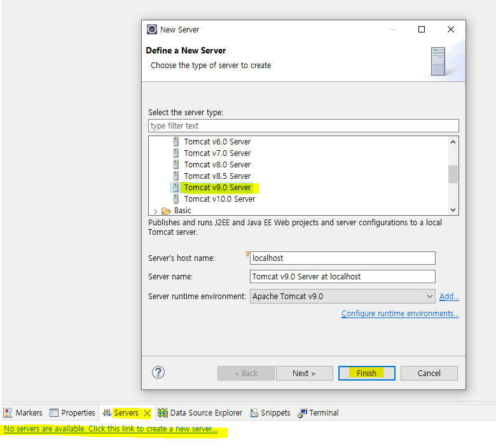Click the Eclipse icon in New Server title bar

[152, 29]
